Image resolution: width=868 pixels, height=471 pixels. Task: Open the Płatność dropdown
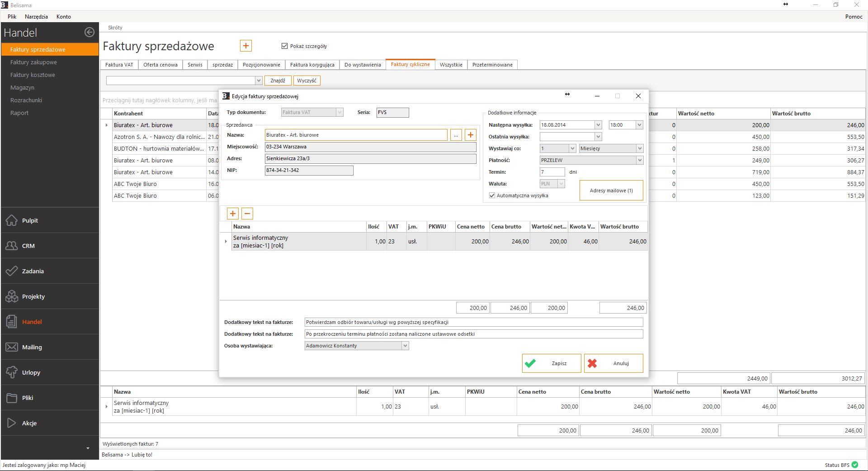639,160
